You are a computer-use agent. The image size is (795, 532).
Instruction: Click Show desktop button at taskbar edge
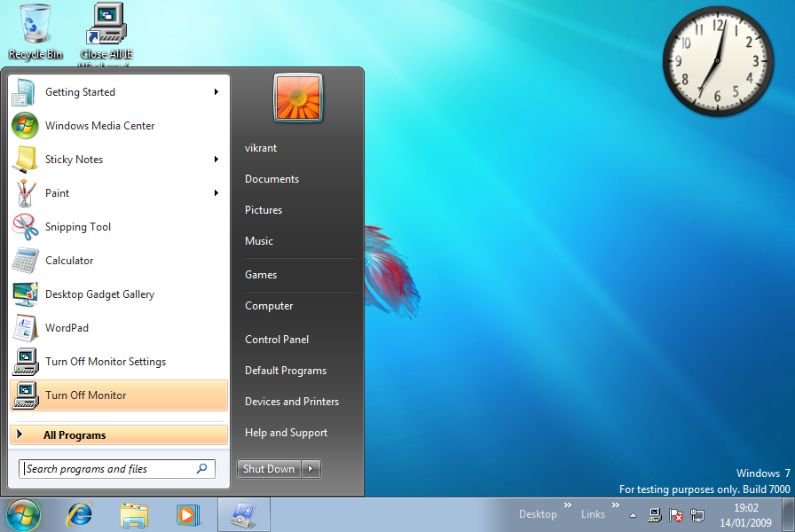789,515
